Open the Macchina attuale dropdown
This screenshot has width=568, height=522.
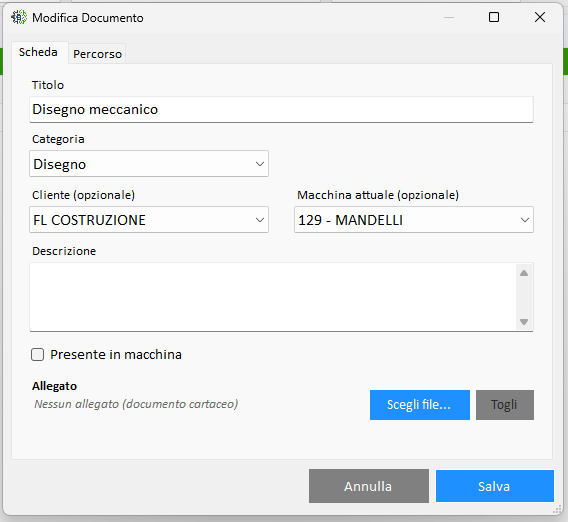[414, 220]
